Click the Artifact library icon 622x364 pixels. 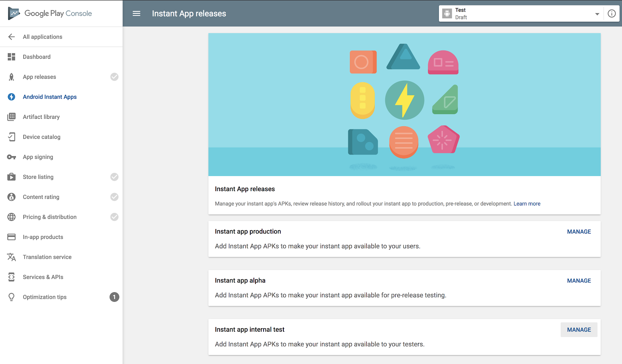point(12,117)
